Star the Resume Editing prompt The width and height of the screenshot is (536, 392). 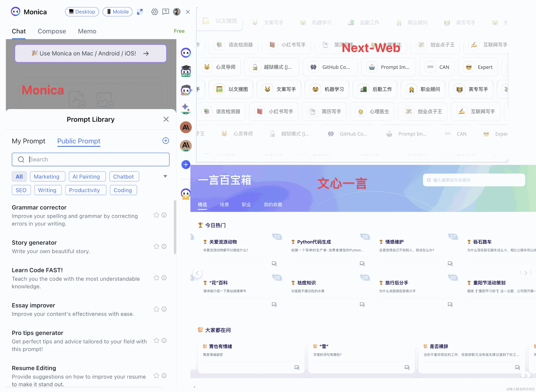(156, 375)
